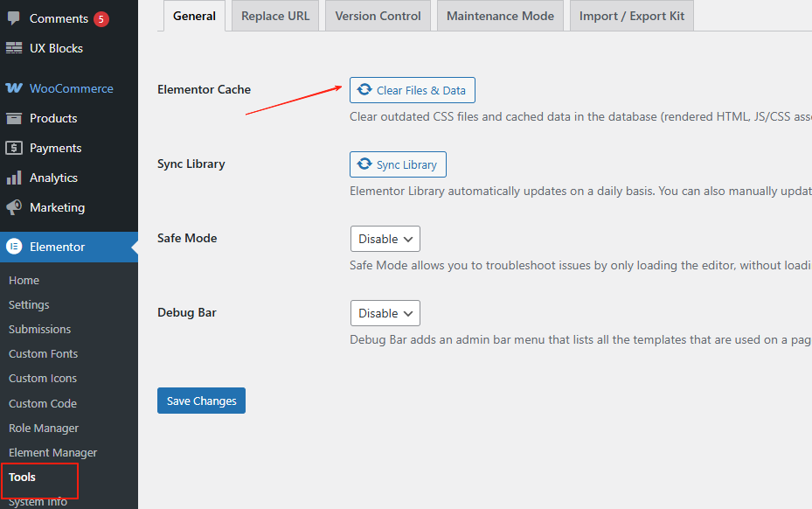The width and height of the screenshot is (812, 509).
Task: Open Custom Fonts in the sidebar
Action: (x=43, y=353)
